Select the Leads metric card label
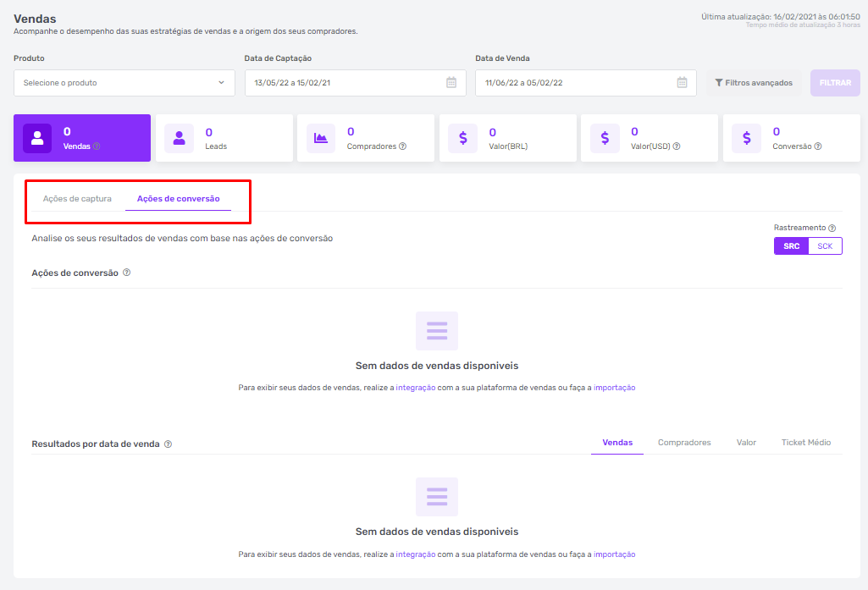This screenshot has height=590, width=868. (x=216, y=146)
